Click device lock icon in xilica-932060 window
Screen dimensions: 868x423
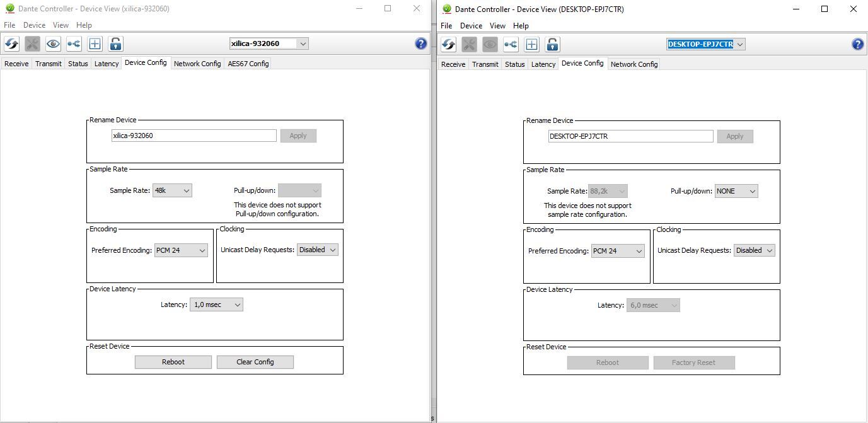[115, 43]
